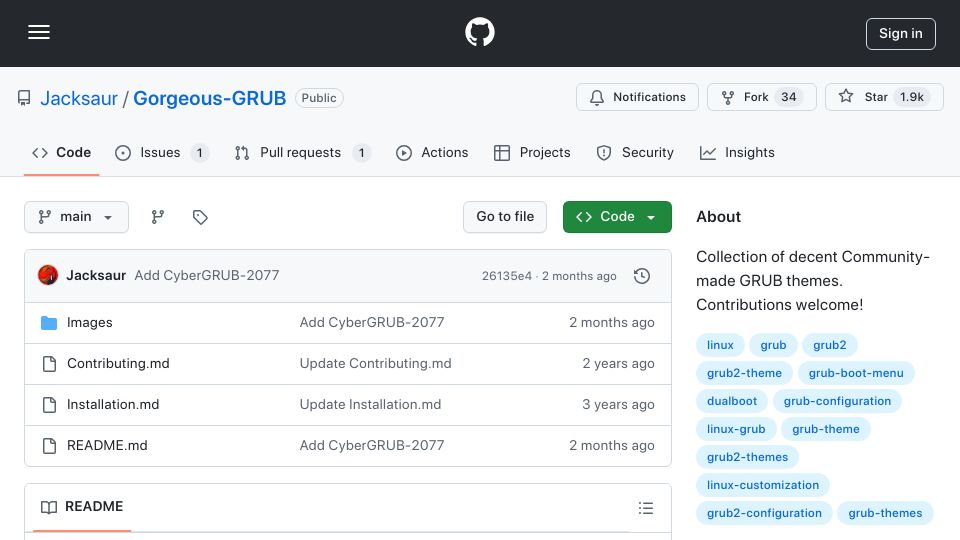
Task: Click the grub2-theme topic tag
Action: [x=744, y=373]
